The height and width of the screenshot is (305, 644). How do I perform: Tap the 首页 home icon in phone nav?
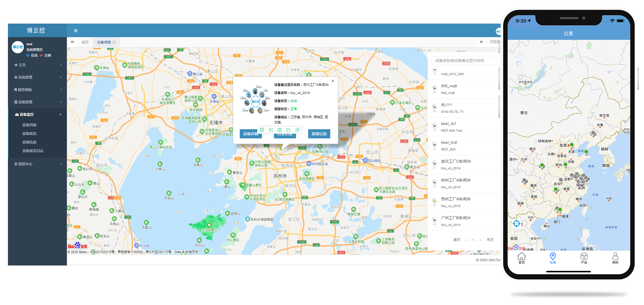click(521, 258)
